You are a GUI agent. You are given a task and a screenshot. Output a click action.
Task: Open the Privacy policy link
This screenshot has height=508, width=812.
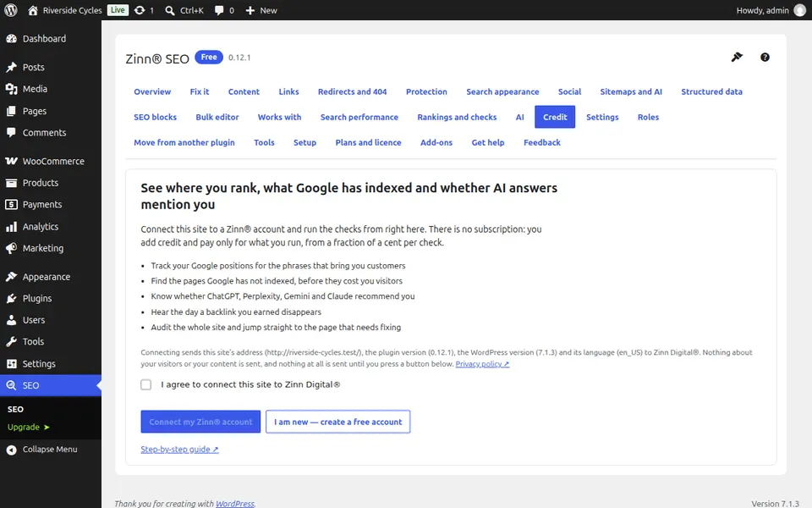coord(482,364)
